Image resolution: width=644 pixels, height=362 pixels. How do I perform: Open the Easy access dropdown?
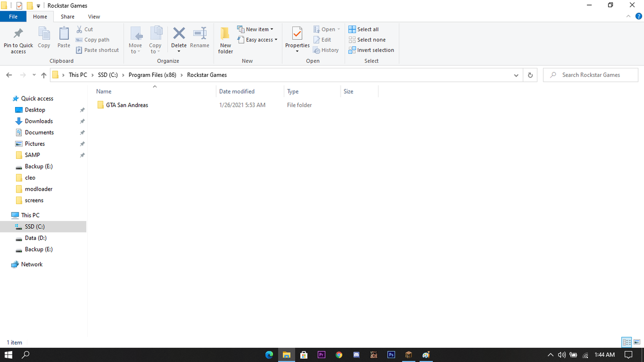pyautogui.click(x=257, y=40)
